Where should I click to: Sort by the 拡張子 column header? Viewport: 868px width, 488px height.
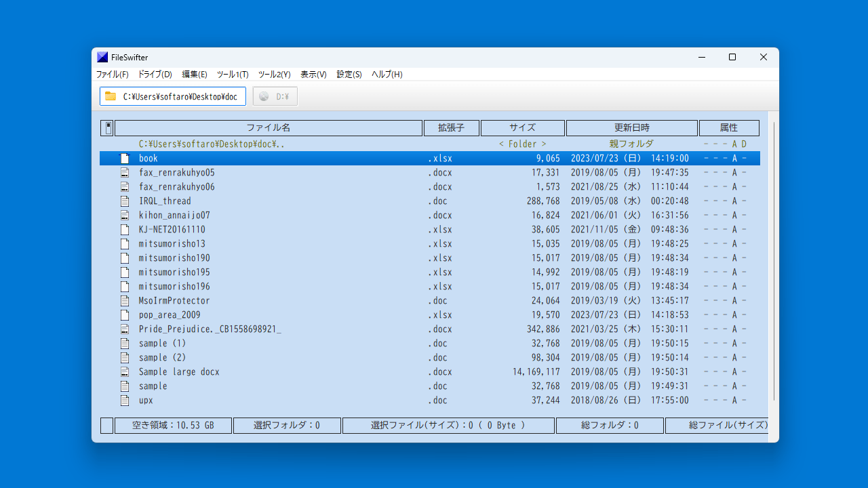click(452, 127)
